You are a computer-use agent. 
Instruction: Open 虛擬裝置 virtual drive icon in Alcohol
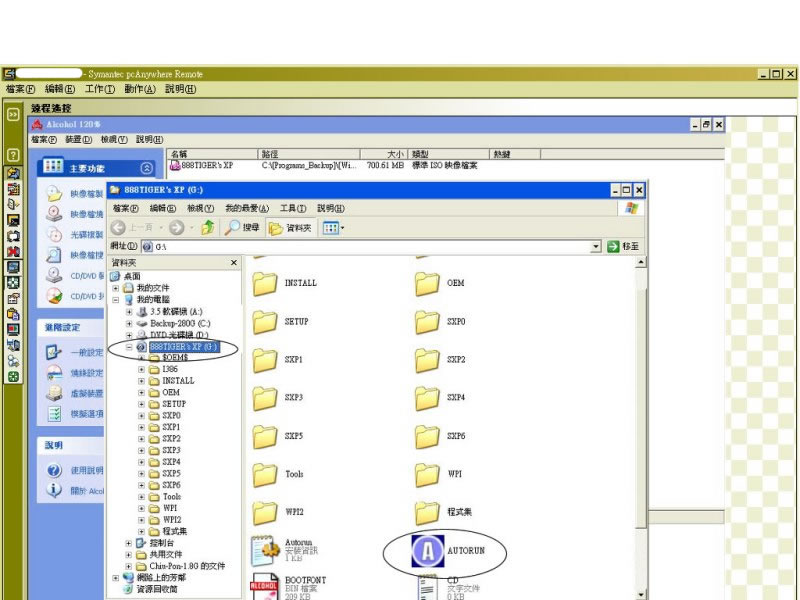(x=54, y=393)
